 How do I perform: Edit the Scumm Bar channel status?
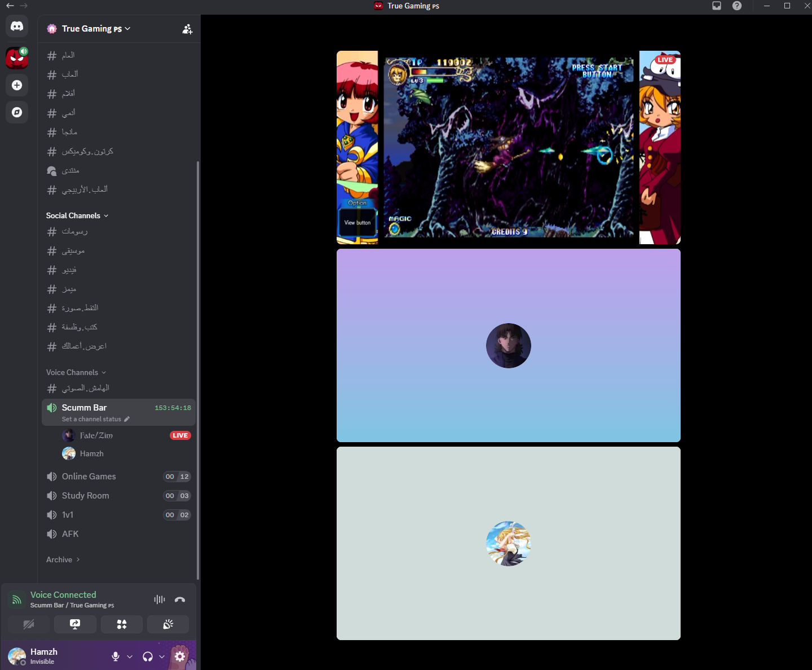pyautogui.click(x=127, y=419)
